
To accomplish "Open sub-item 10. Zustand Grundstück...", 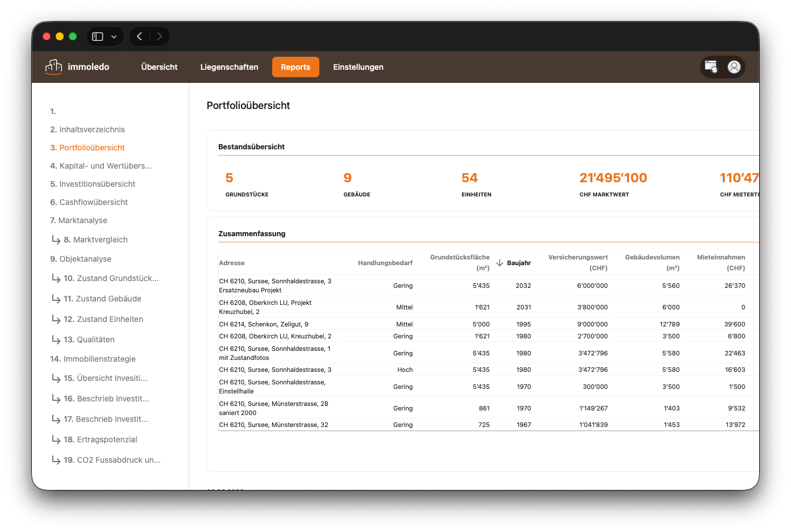I will tap(111, 278).
